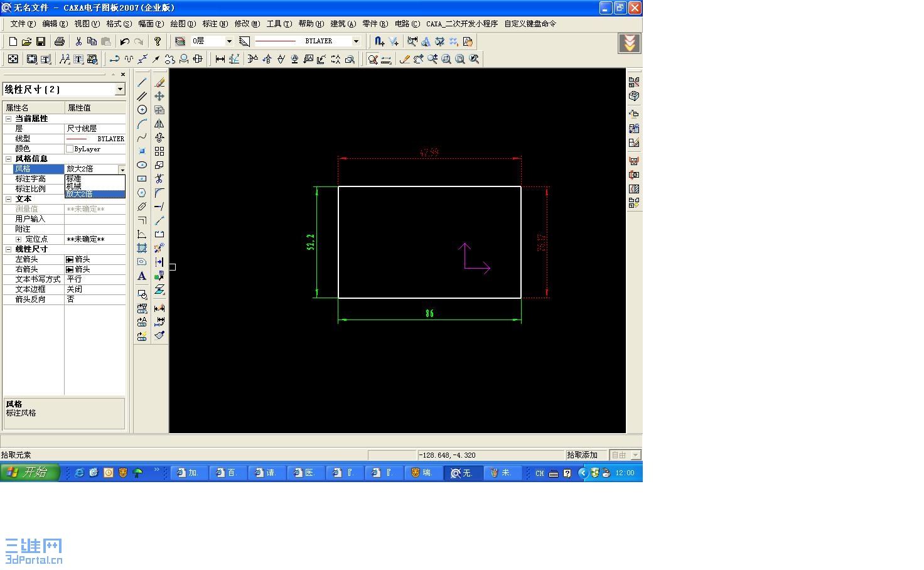Select the Rectangle drawing tool
924x570 pixels.
click(142, 179)
